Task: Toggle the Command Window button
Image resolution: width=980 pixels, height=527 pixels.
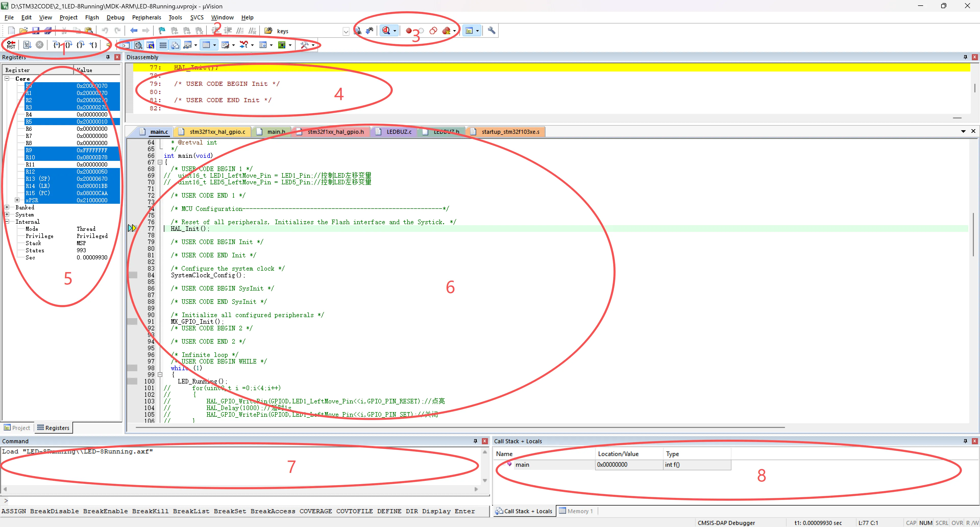Action: pos(126,45)
